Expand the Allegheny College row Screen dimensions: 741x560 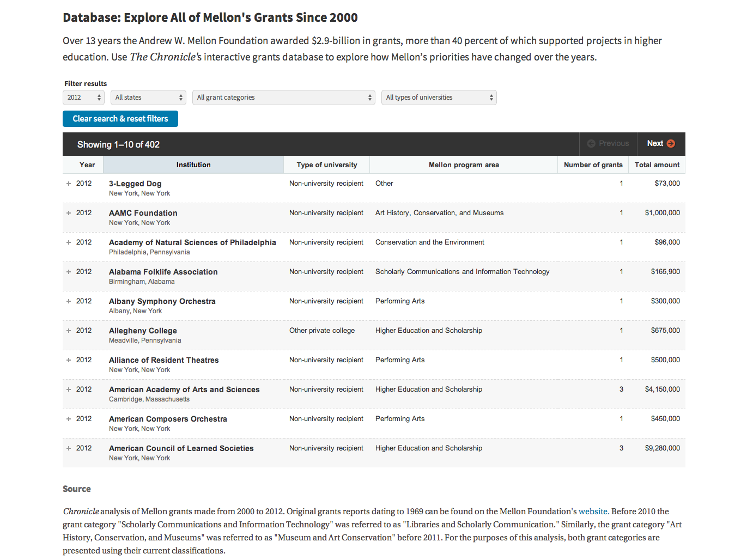tap(69, 331)
